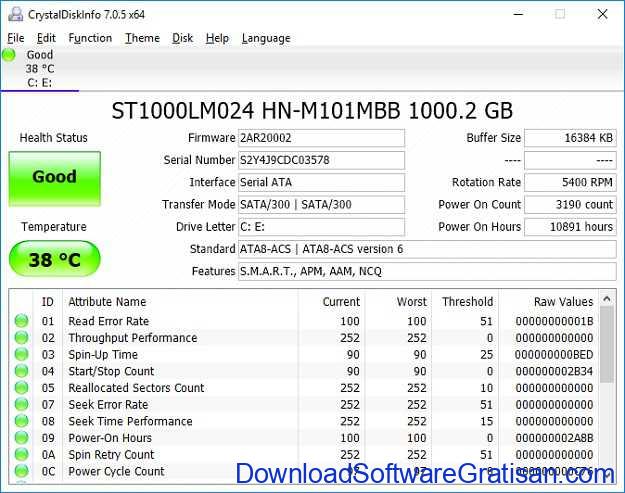Open the Help menu
Viewport: 625px width, 493px height.
tap(217, 38)
